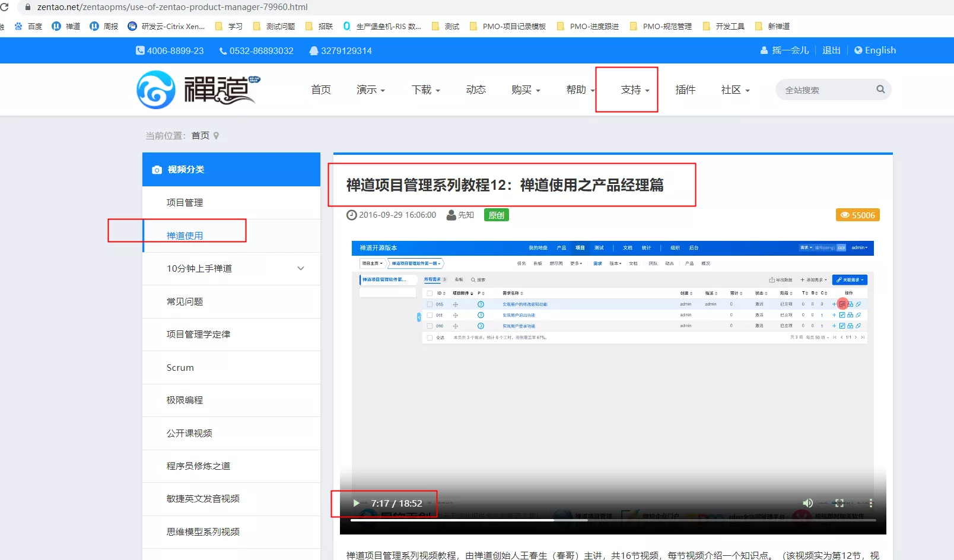Image resolution: width=954 pixels, height=560 pixels.
Task: Expand the 社区 dropdown menu
Action: coord(736,90)
